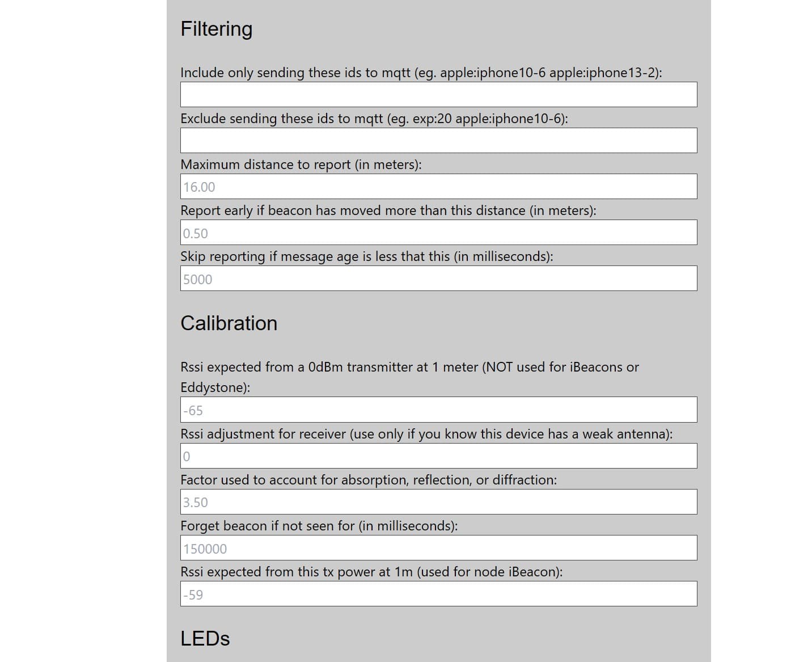Image resolution: width=812 pixels, height=662 pixels.
Task: Focus the node iBeacon tx power Rssi field
Action: [438, 594]
